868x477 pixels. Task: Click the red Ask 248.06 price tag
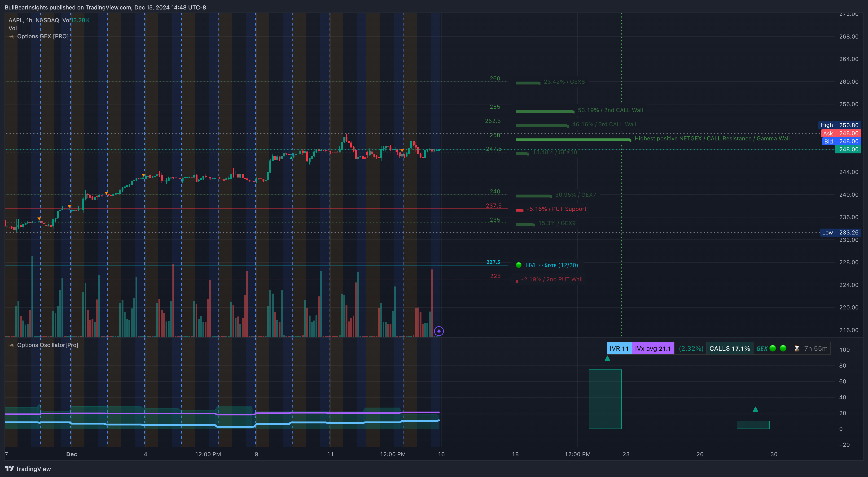(841, 133)
